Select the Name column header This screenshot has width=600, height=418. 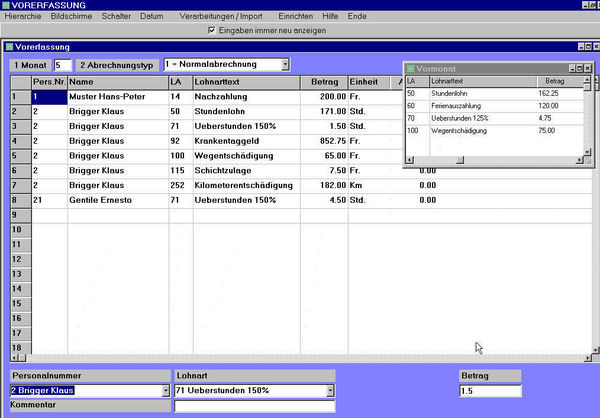[118, 82]
